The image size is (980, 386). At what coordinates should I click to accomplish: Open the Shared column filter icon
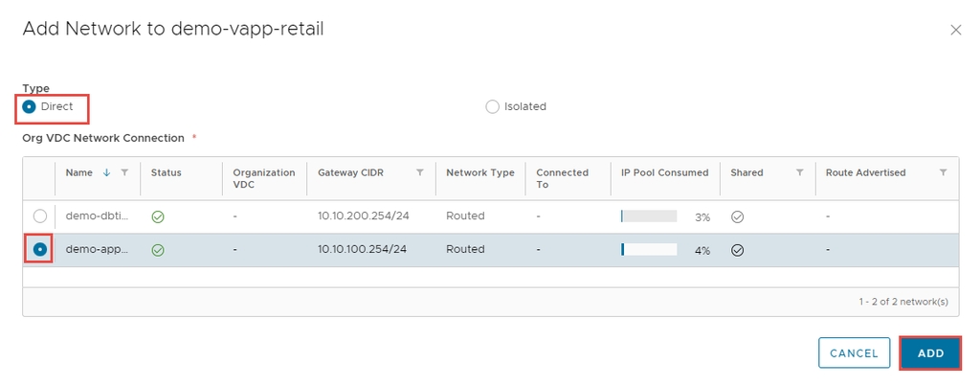[799, 173]
